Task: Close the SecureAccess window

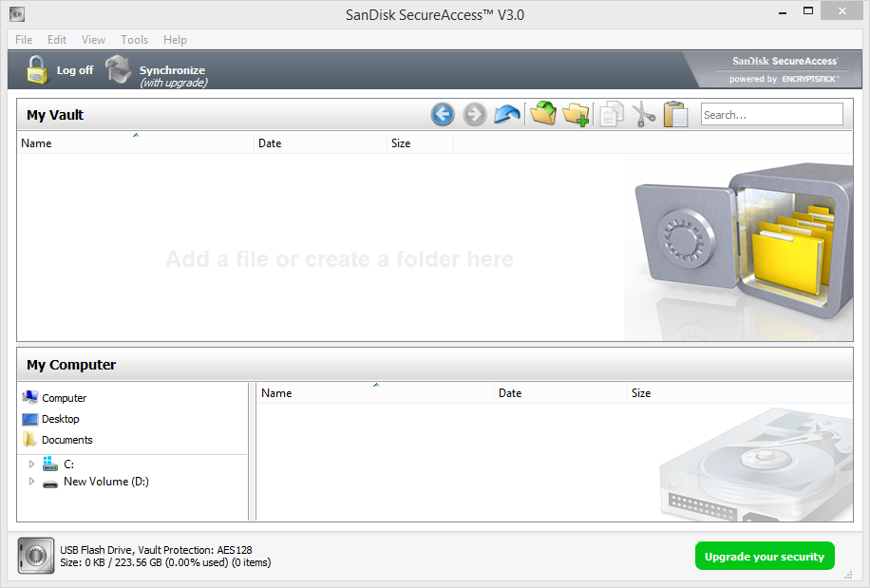Action: [x=842, y=11]
